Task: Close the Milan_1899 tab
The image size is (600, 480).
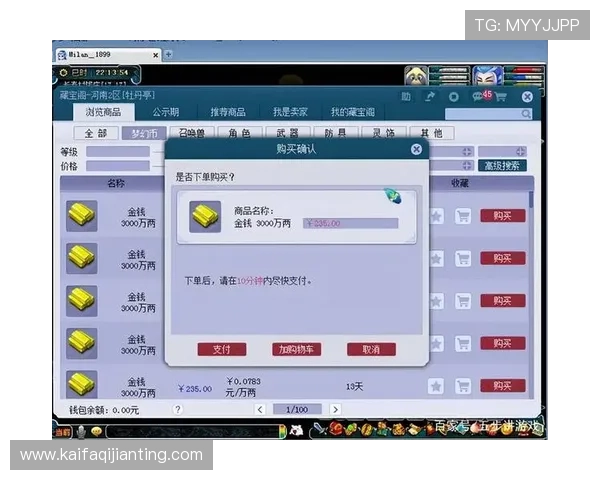Action: click(x=156, y=55)
